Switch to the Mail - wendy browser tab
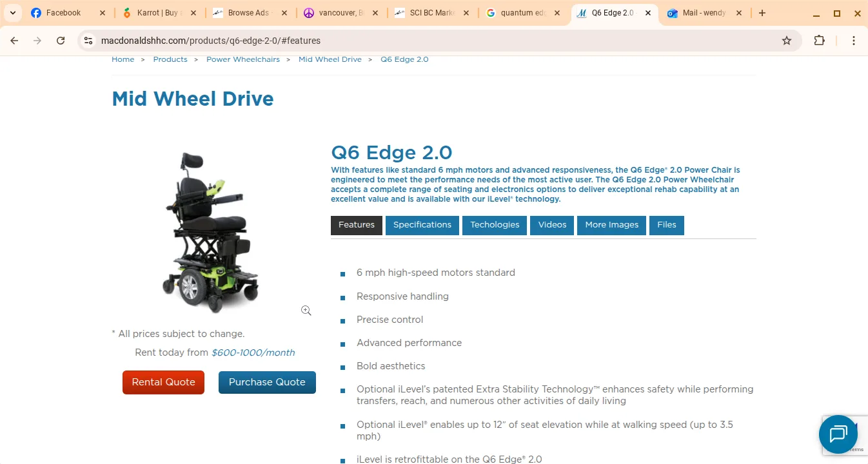The width and height of the screenshot is (868, 464). 703,12
